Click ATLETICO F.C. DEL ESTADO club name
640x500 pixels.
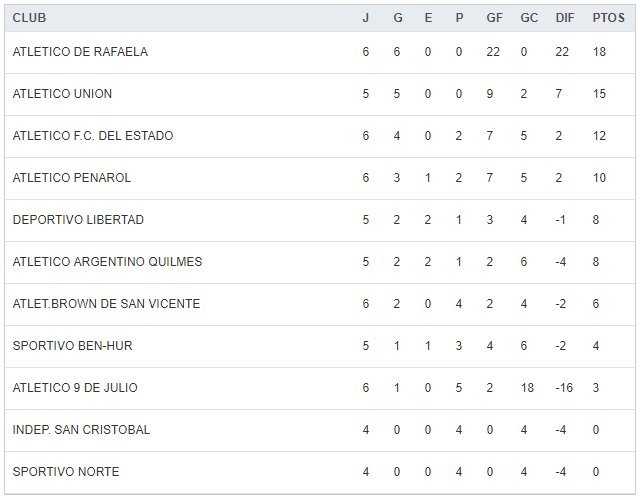click(x=93, y=136)
